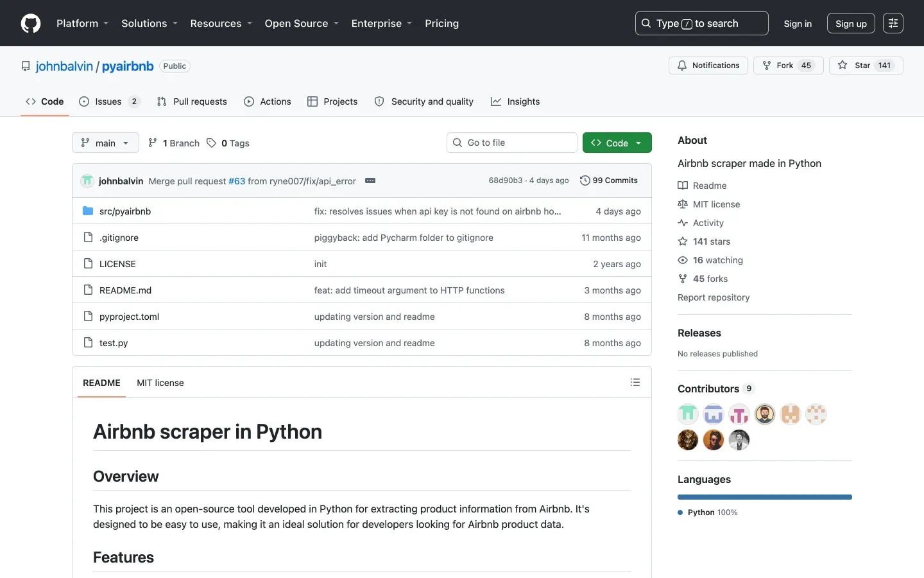Screen dimensions: 924x578
Task: Open the Resources menu dropdown
Action: tap(221, 23)
